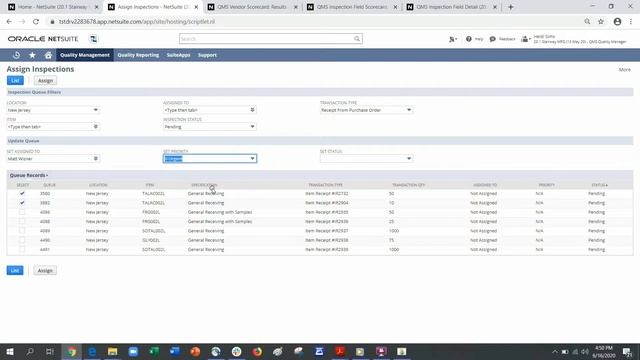Open the Support menu
Image resolution: width=640 pixels, height=360 pixels.
(x=207, y=55)
